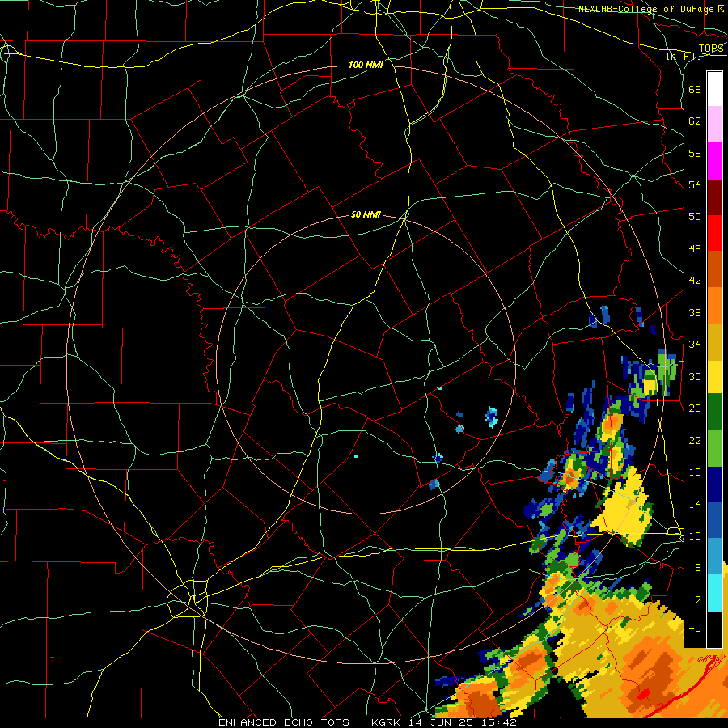
Task: Click the dark green 26 kft legend swatch
Action: click(x=714, y=412)
